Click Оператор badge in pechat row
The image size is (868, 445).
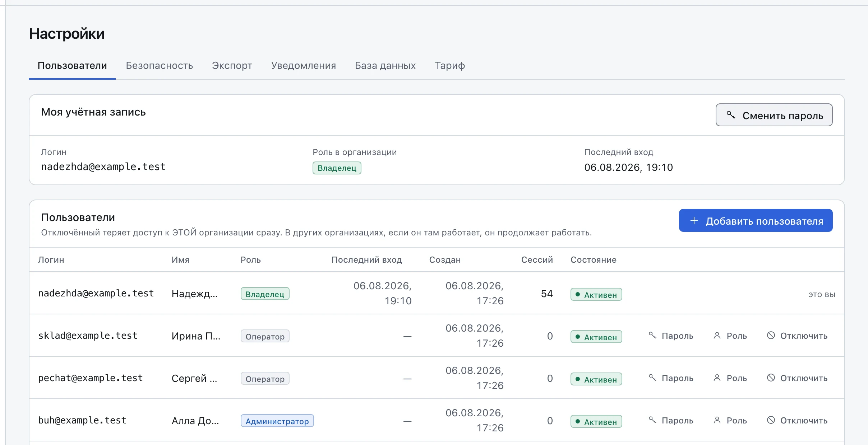265,378
